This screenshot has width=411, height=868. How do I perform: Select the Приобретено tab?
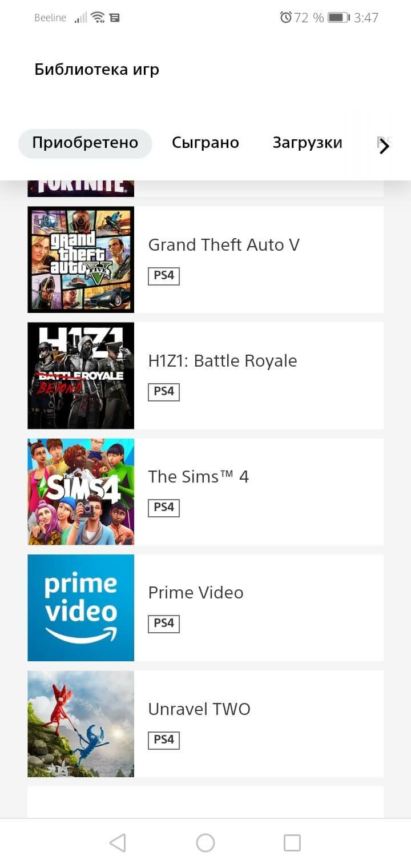pyautogui.click(x=85, y=143)
